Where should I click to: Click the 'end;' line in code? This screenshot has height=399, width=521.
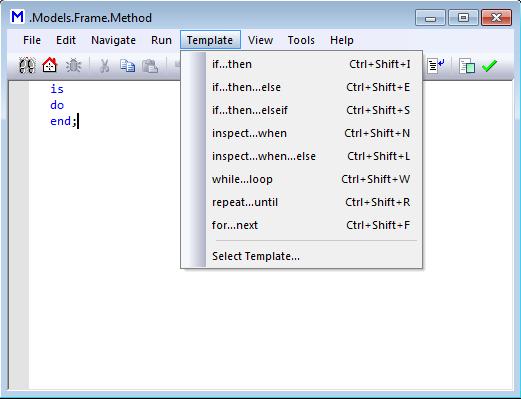pyautogui.click(x=64, y=121)
